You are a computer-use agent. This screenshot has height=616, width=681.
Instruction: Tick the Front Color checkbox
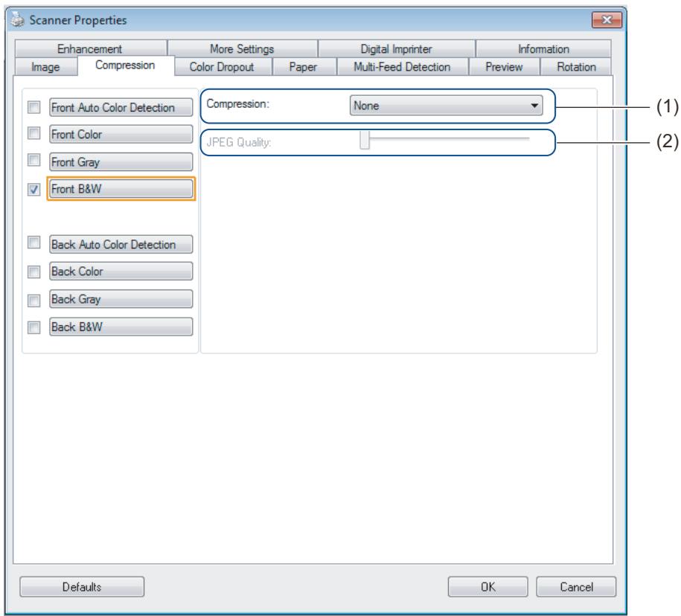coord(34,133)
